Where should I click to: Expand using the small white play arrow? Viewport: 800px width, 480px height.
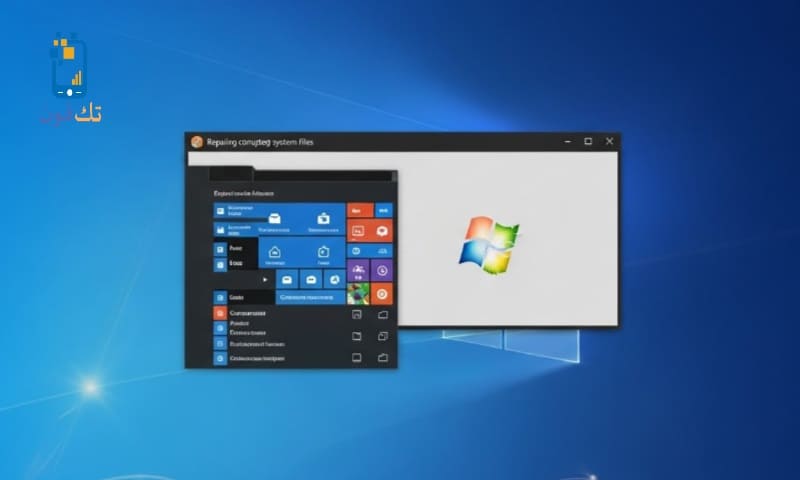click(x=265, y=280)
